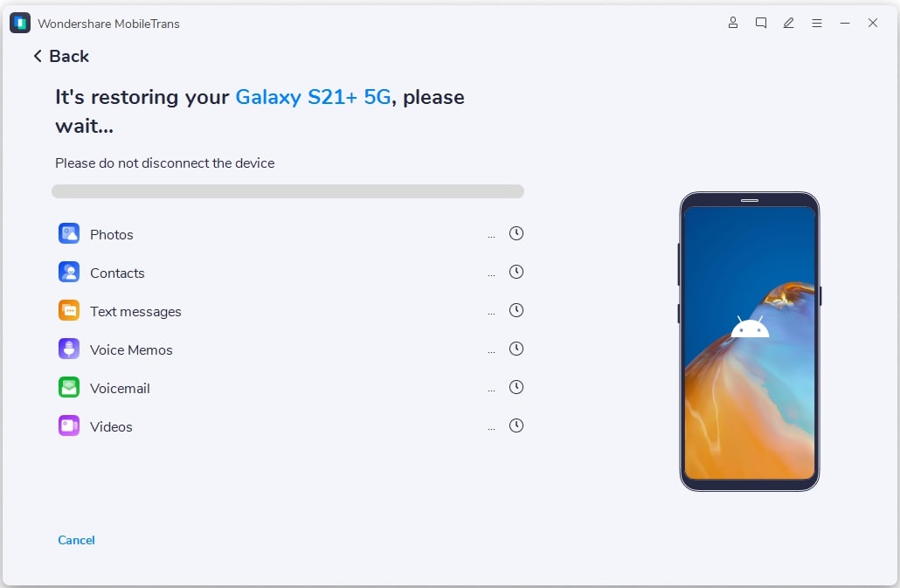
Task: Open the feedback chat icon
Action: point(761,23)
